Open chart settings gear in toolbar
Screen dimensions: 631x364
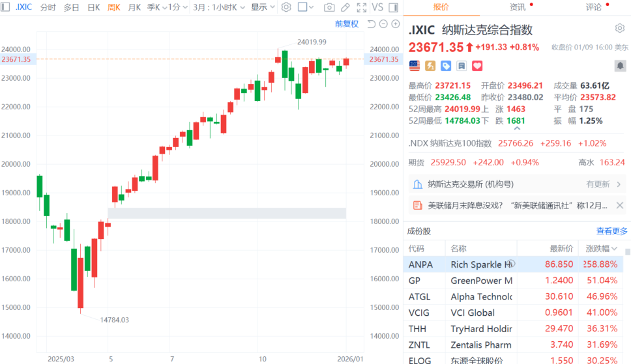point(286,7)
